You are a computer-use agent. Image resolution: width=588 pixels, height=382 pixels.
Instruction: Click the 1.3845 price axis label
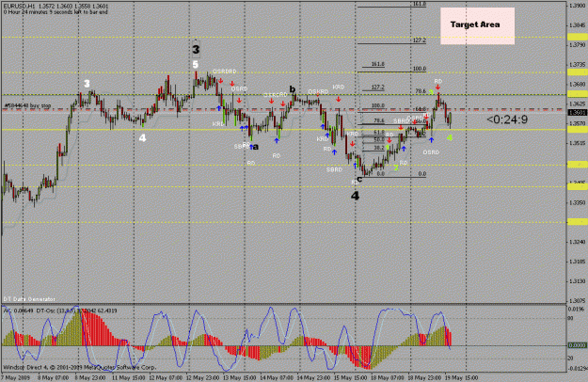(577, 25)
